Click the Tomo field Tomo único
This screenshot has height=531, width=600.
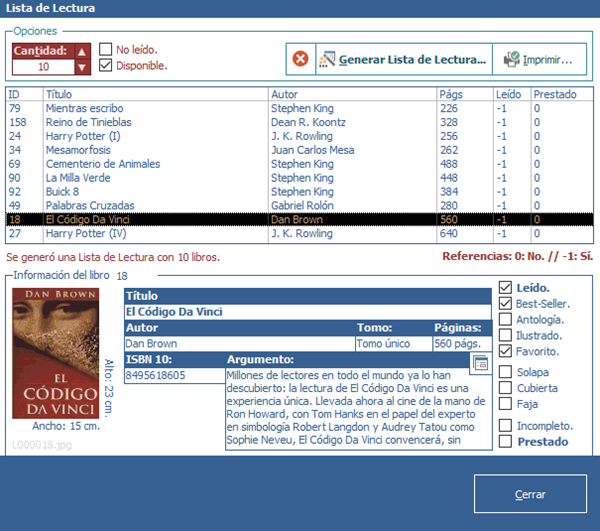point(394,344)
